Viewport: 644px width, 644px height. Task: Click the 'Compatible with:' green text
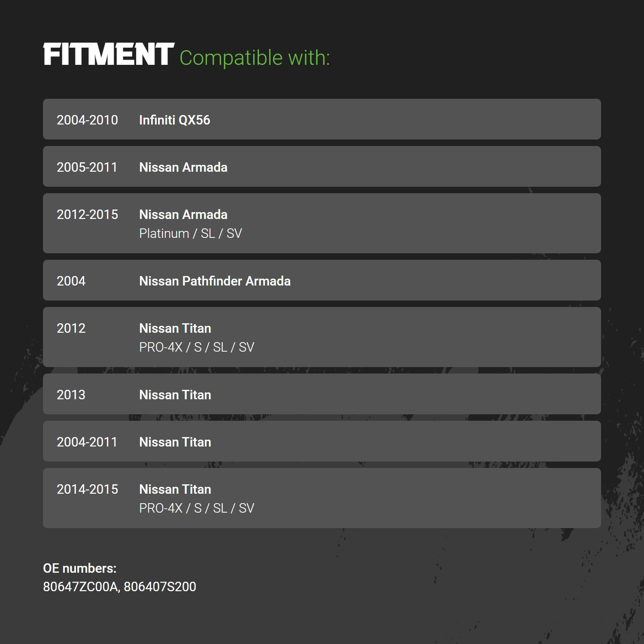(255, 58)
